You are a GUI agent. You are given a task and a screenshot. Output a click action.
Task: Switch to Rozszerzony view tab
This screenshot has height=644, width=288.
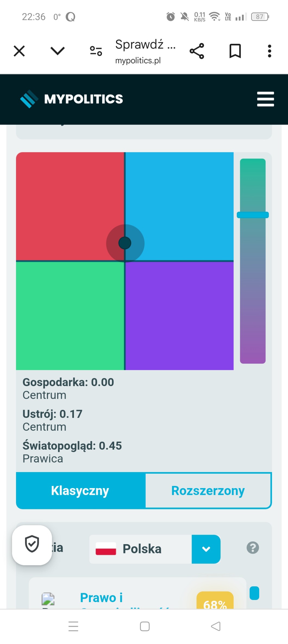pos(208,491)
